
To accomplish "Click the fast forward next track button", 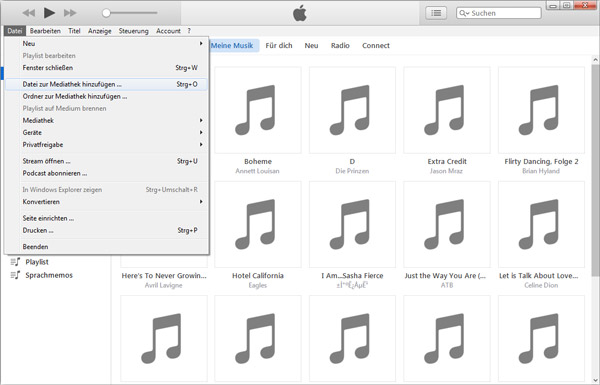I will pos(70,13).
